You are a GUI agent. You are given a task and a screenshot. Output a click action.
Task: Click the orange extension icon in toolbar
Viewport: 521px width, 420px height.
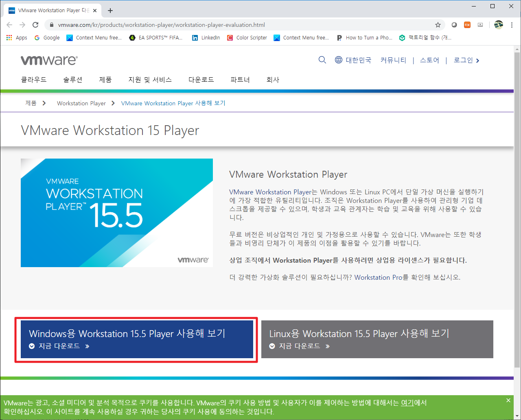pyautogui.click(x=467, y=25)
